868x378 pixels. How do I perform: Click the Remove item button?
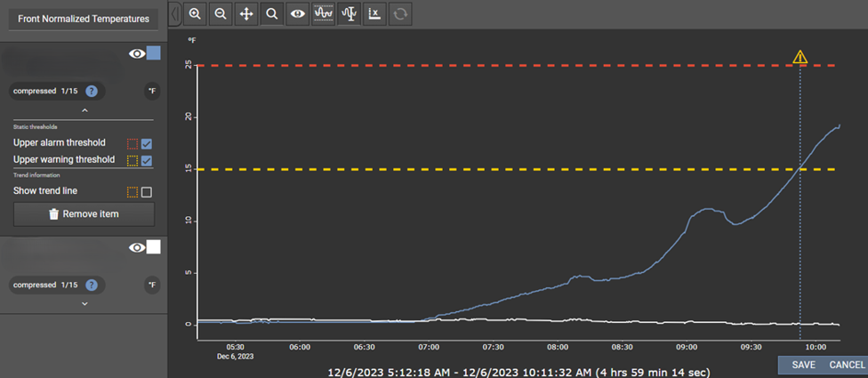coord(84,214)
